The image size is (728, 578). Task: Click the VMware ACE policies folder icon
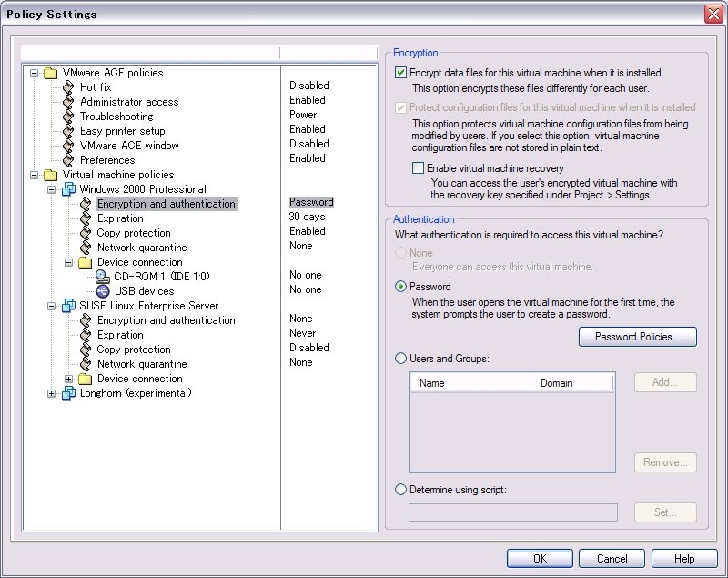[x=50, y=73]
